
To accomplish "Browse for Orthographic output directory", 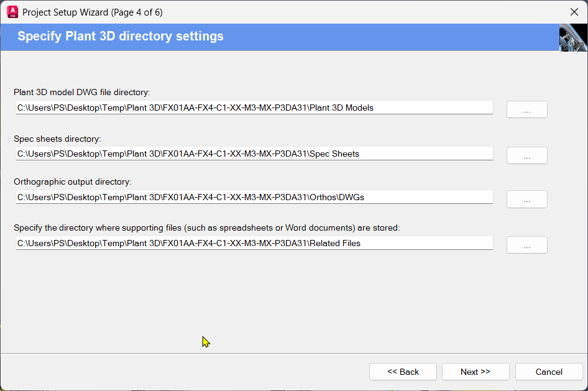I will 527,199.
